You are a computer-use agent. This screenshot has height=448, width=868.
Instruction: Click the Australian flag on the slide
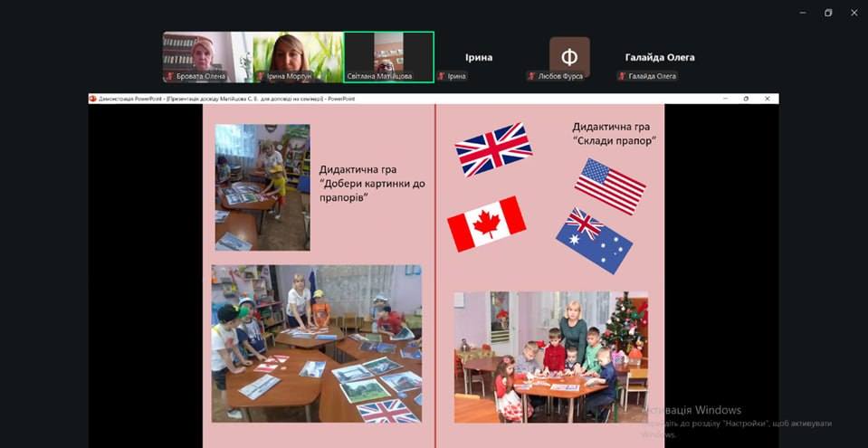click(594, 241)
